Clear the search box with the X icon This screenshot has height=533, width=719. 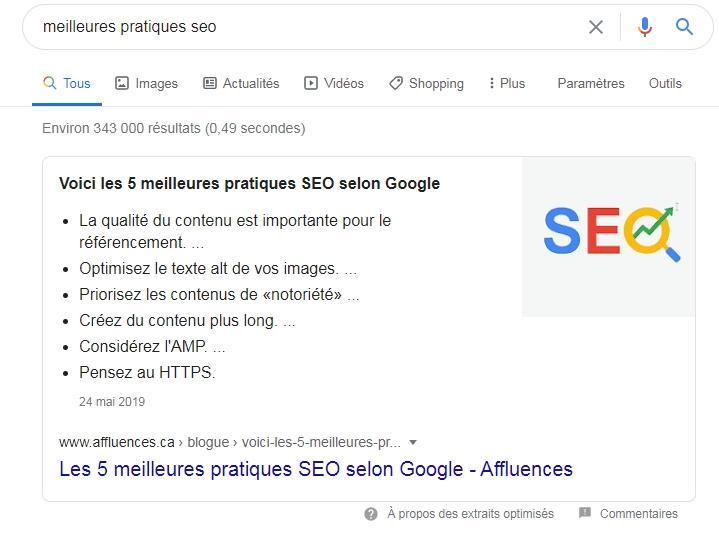pos(596,27)
